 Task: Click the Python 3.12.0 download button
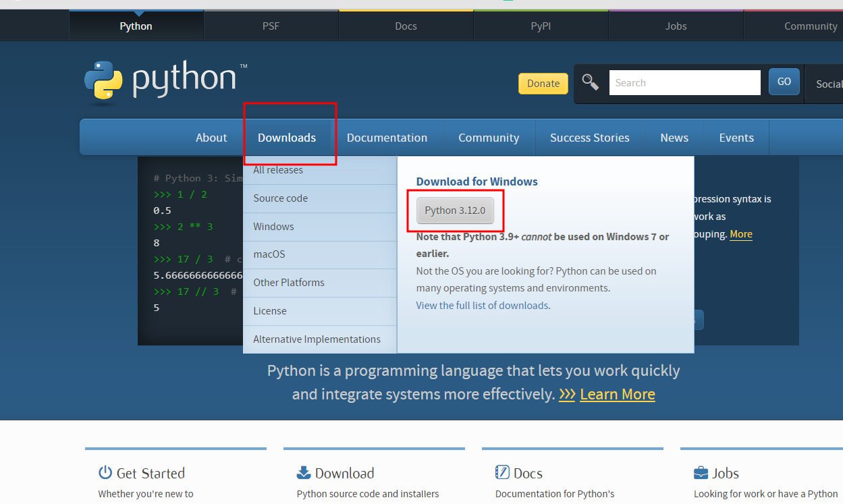455,211
